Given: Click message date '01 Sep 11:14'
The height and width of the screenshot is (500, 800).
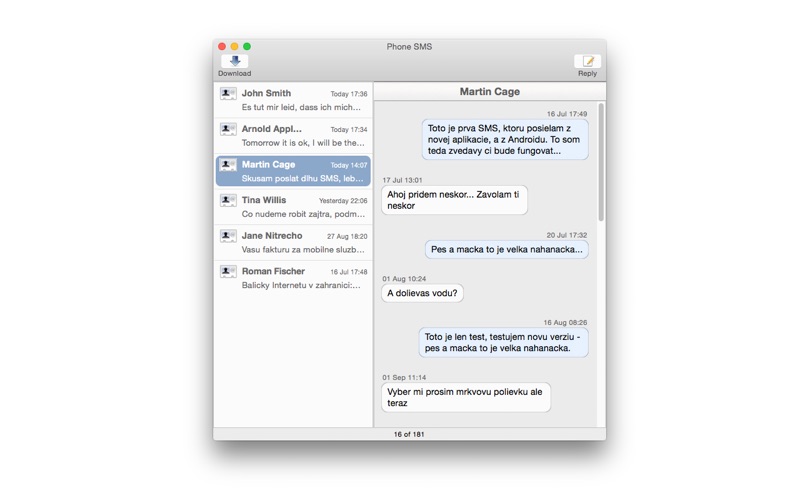Looking at the screenshot, I should point(404,378).
